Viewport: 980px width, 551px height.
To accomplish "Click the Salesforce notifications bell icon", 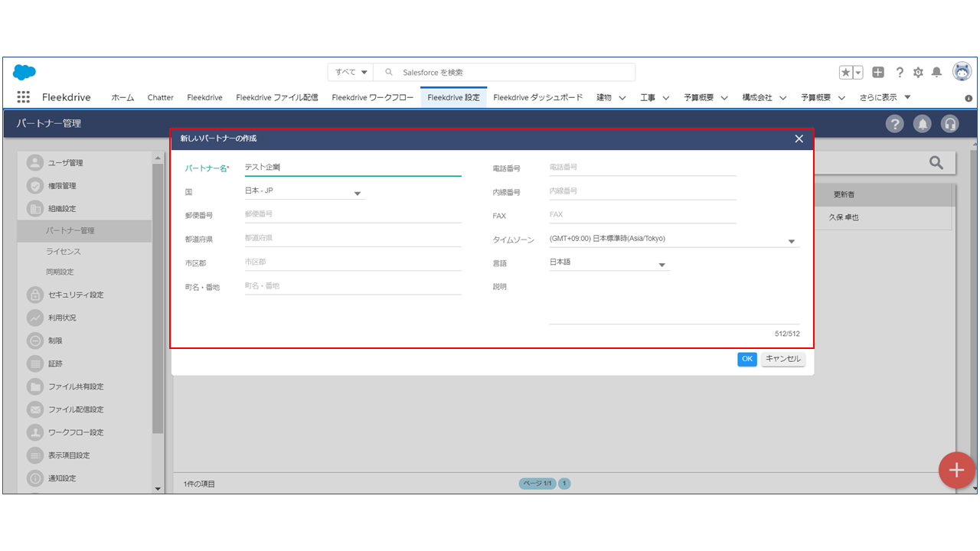I will tap(936, 72).
